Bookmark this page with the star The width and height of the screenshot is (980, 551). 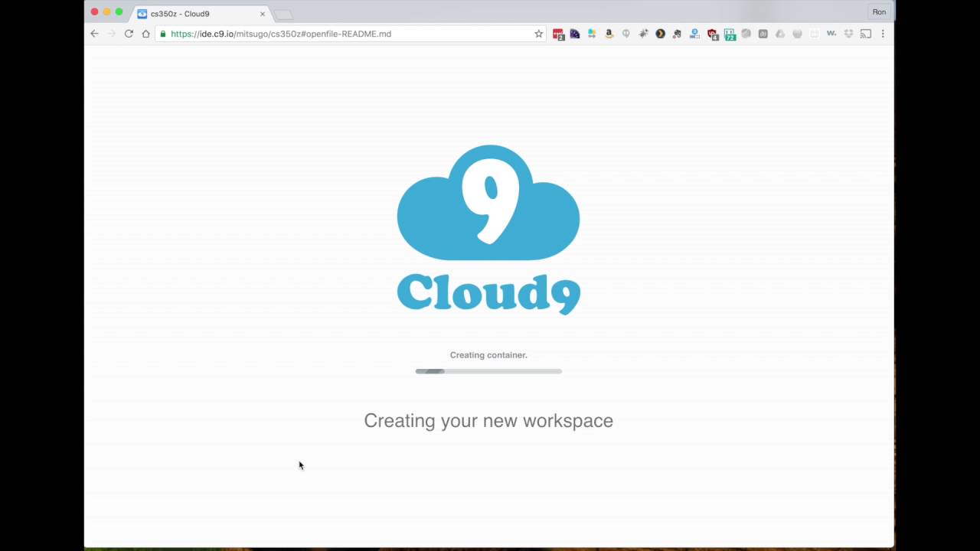538,34
